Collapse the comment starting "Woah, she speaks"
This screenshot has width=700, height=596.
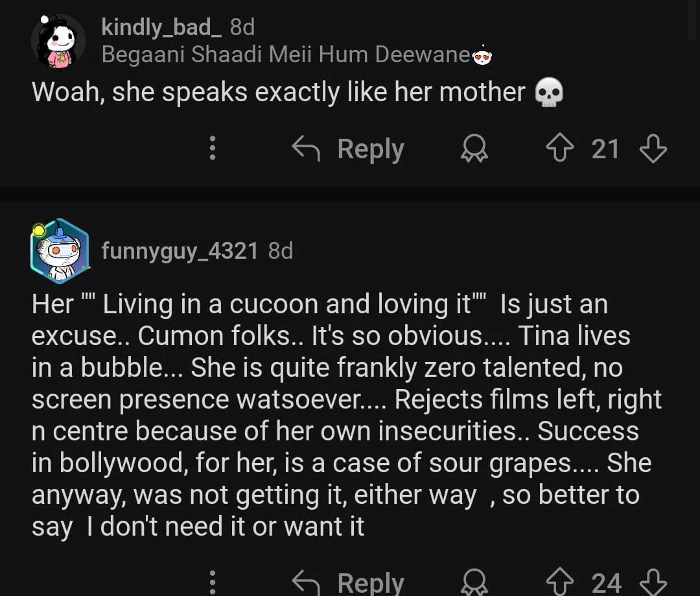(278, 93)
